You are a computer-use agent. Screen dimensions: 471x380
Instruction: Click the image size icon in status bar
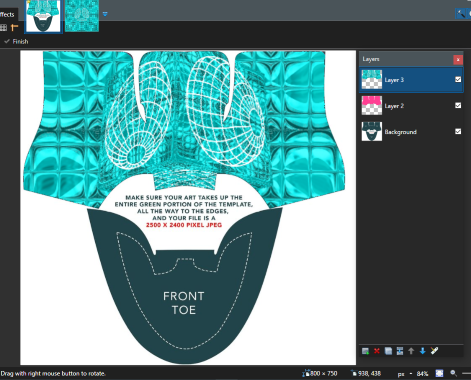pyautogui.click(x=306, y=374)
